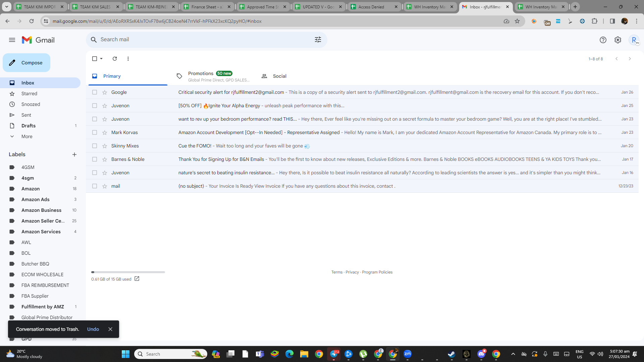Select the Barnes & Noble email checkbox
Screen dimensions: 644x362
pyautogui.click(x=95, y=159)
